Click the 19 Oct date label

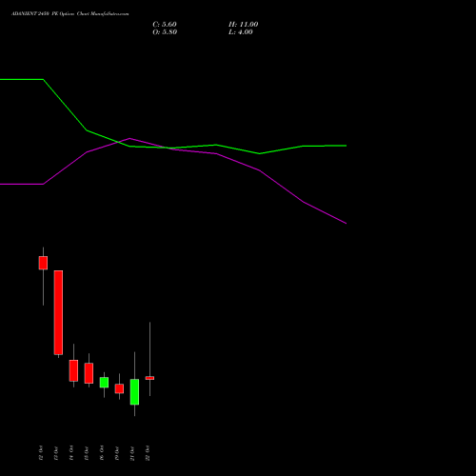[x=117, y=453]
